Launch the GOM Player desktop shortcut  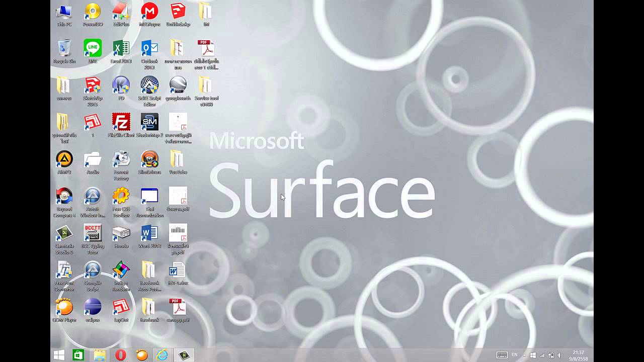[64, 310]
